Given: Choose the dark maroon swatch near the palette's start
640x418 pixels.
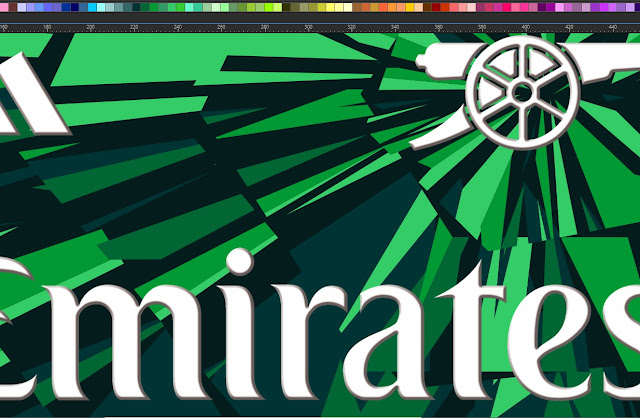Looking at the screenshot, I should 13,7.
